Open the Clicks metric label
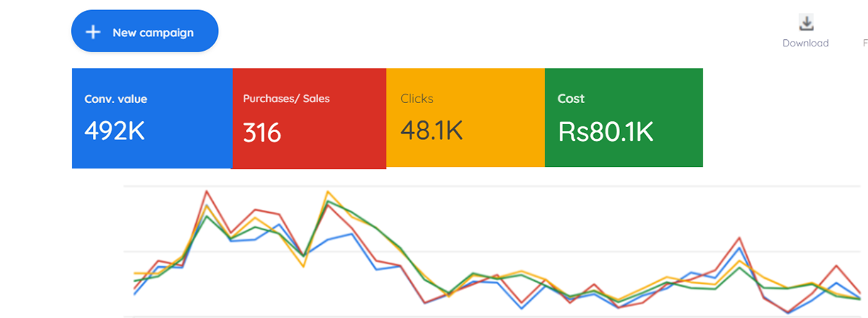 click(416, 99)
